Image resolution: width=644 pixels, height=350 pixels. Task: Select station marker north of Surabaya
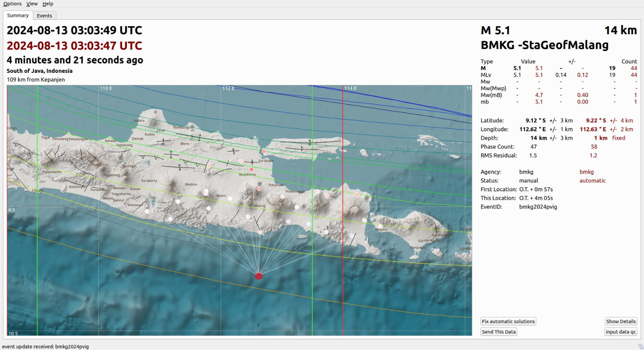[264, 151]
